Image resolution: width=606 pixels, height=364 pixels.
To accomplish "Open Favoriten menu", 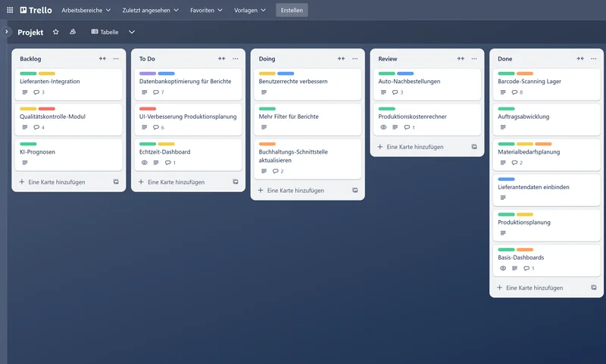I will (206, 10).
